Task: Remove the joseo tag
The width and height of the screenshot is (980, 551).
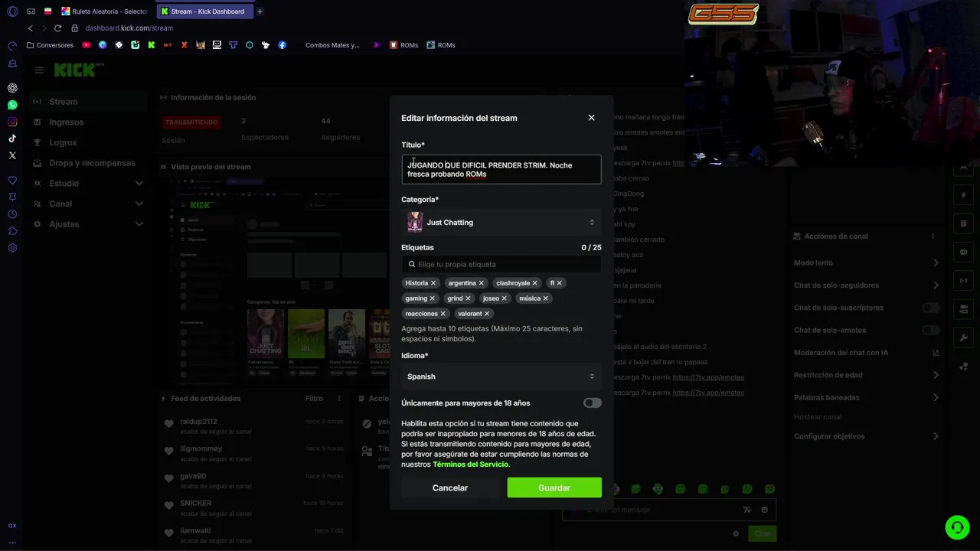Action: point(505,298)
